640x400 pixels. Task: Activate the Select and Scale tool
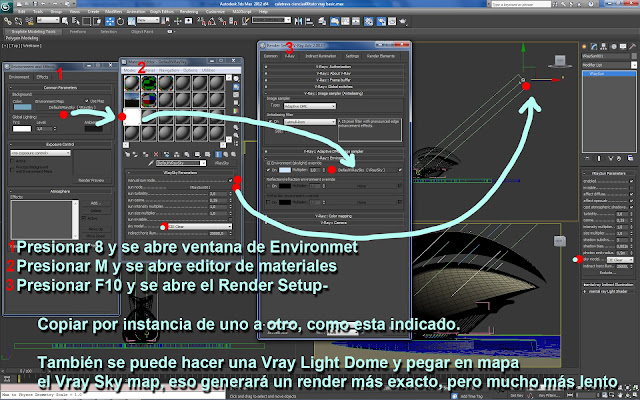[131, 21]
